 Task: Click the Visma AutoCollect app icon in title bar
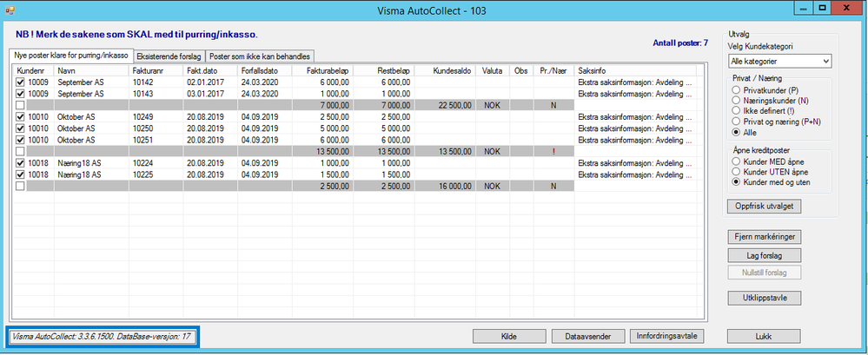click(10, 10)
